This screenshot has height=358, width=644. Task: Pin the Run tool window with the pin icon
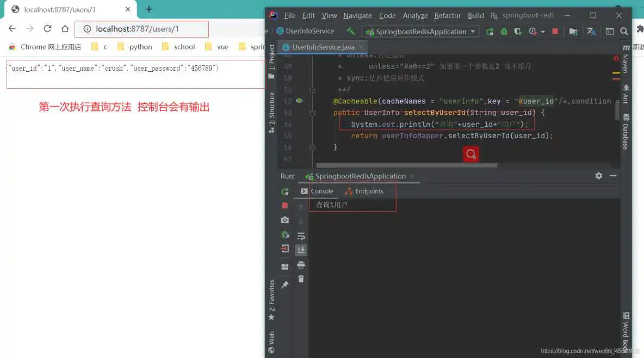(x=284, y=283)
